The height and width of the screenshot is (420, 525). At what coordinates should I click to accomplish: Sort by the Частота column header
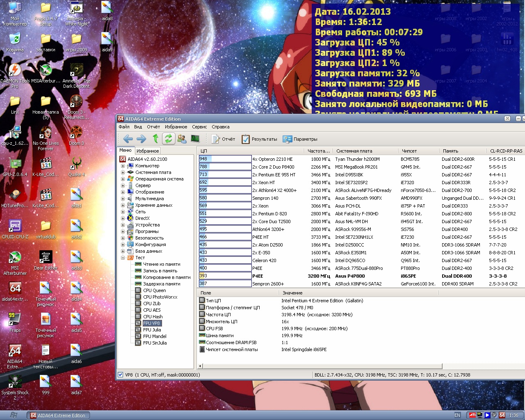coord(319,151)
